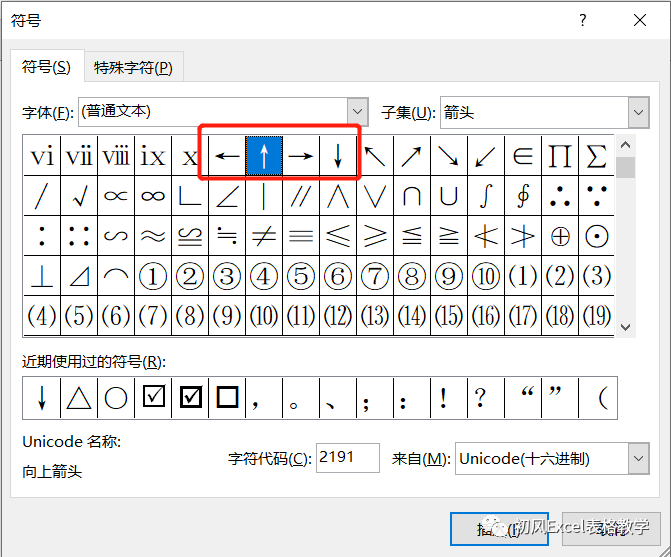Select the roman numeral ⅸ symbol

click(x=153, y=156)
